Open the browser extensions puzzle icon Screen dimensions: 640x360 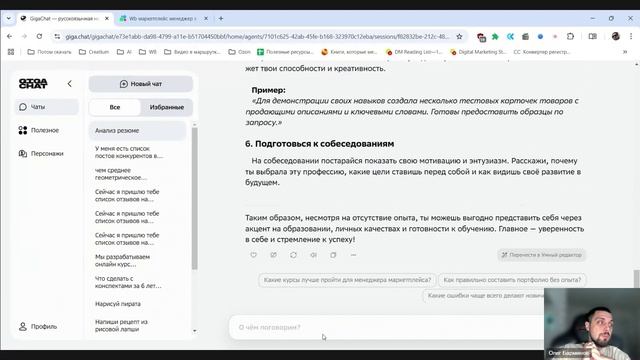tap(570, 36)
